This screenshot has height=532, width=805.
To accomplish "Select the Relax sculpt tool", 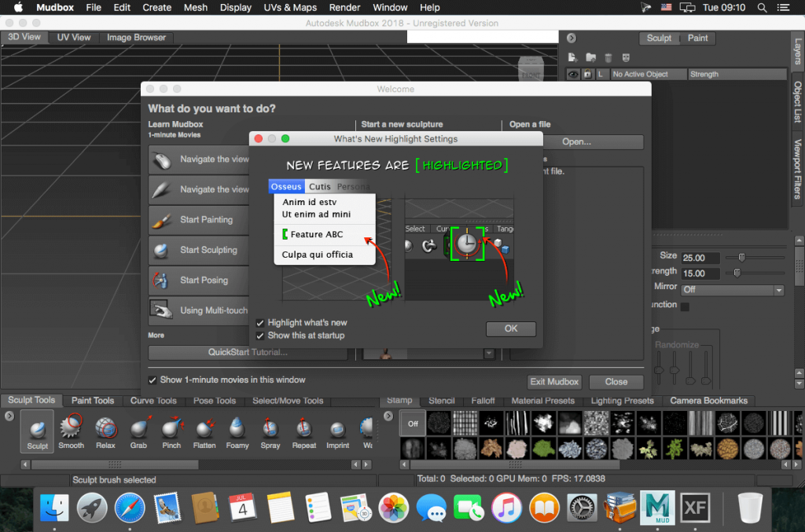I will [105, 431].
